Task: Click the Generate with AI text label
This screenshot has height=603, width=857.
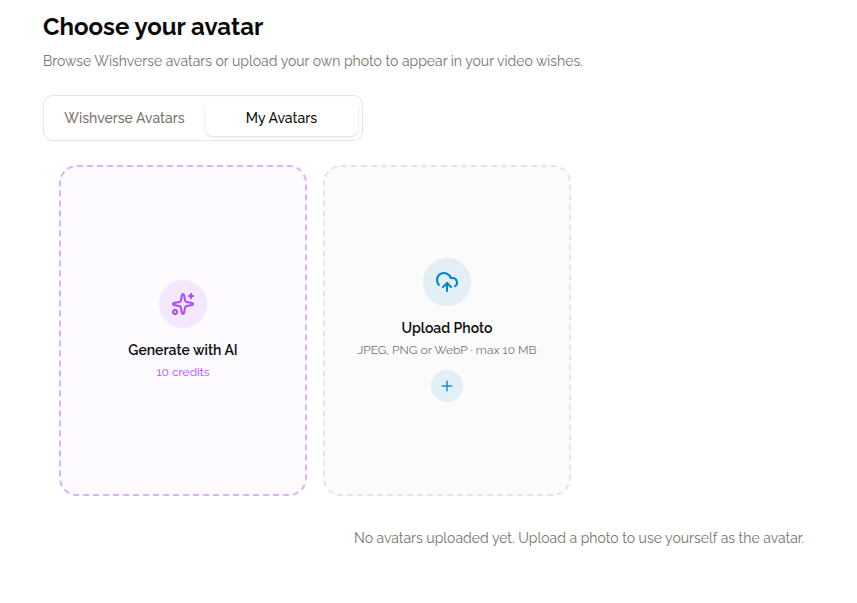Action: (x=183, y=349)
